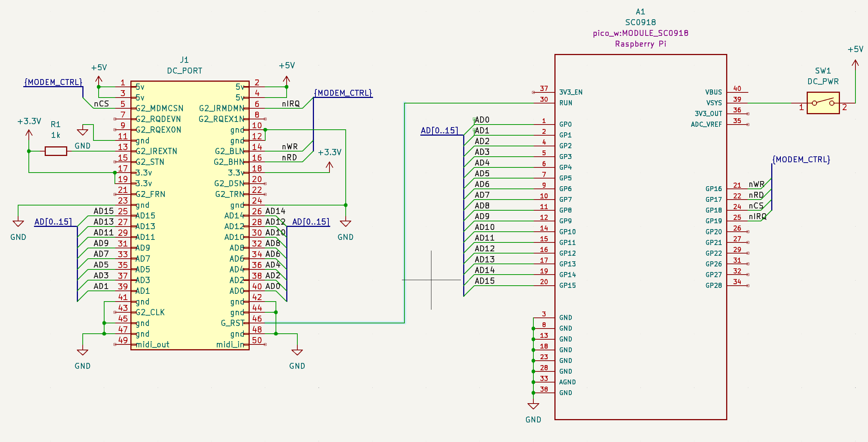Image resolution: width=868 pixels, height=442 pixels.
Task: Click the AD0 net label at GP0
Action: click(482, 120)
